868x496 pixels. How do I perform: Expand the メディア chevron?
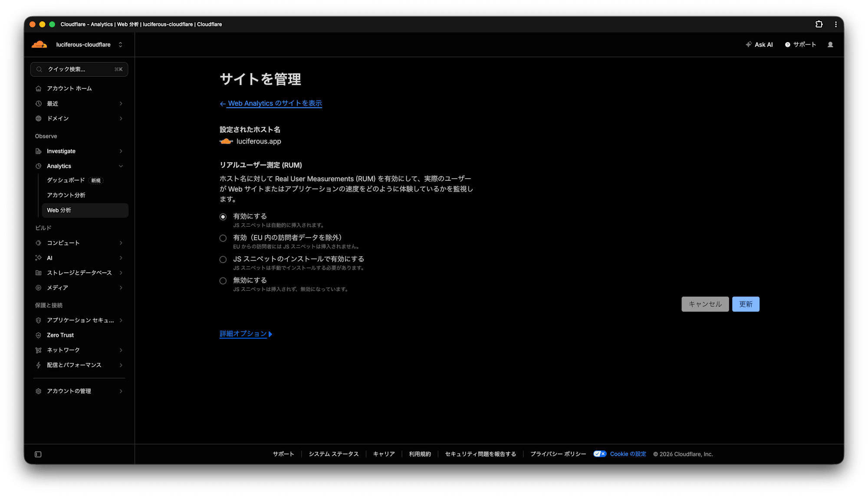121,288
